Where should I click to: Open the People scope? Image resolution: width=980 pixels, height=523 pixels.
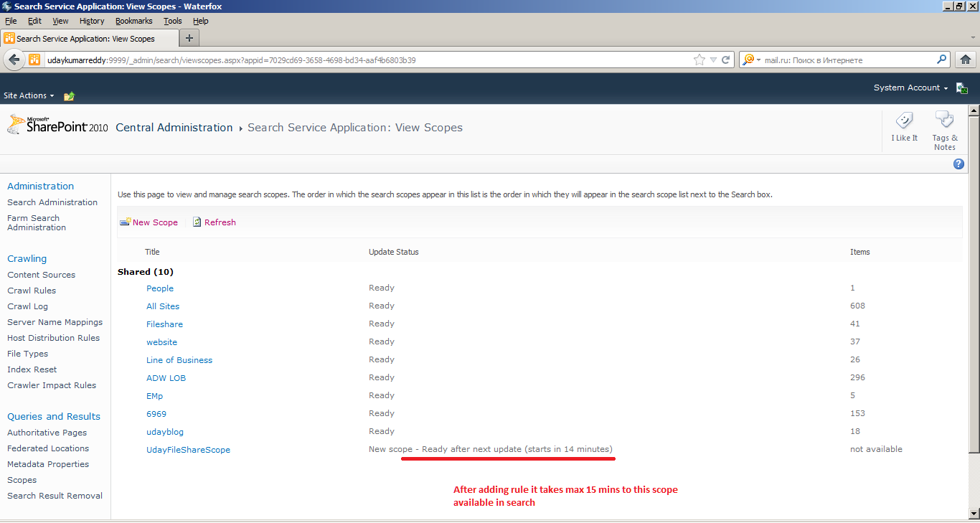click(160, 288)
